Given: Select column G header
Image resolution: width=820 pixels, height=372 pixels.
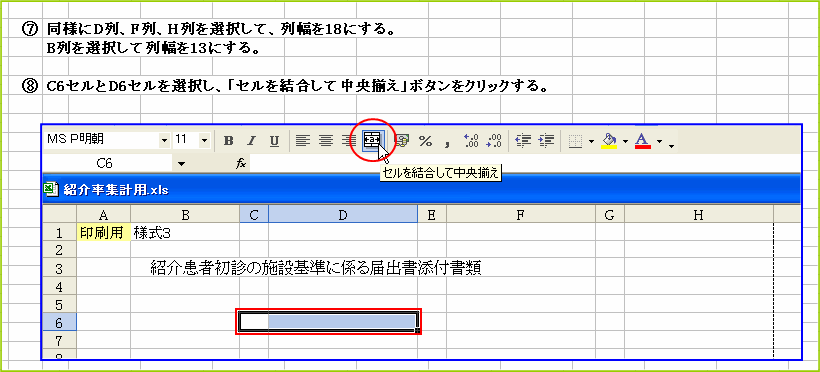Looking at the screenshot, I should pyautogui.click(x=610, y=215).
